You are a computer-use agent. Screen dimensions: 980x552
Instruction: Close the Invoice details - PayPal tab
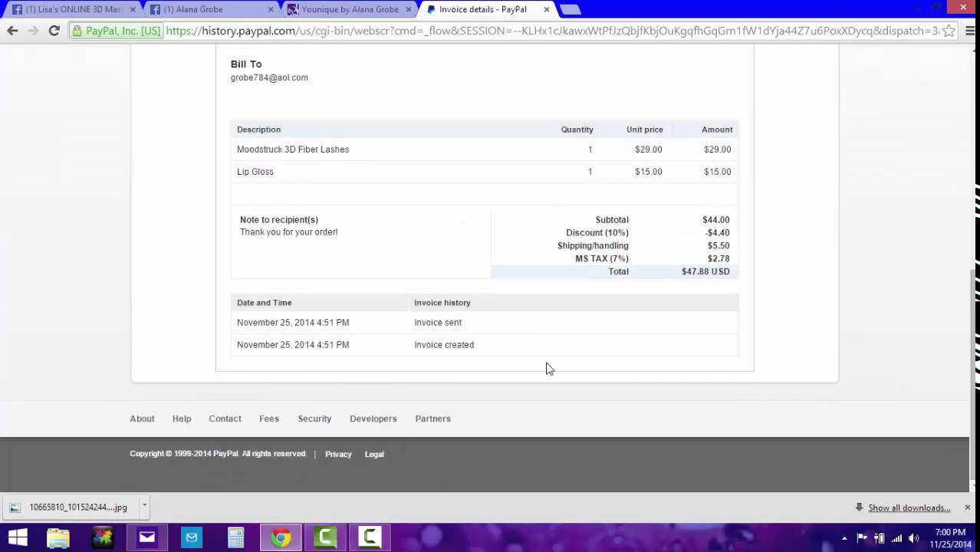point(547,9)
